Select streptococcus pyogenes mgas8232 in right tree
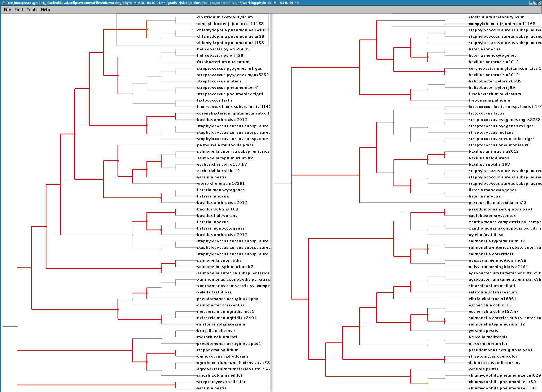542x392 pixels. coord(504,120)
